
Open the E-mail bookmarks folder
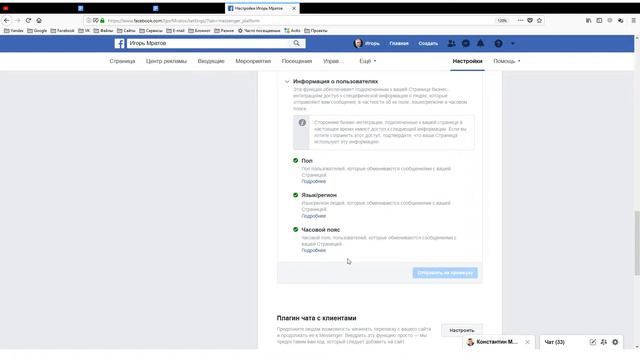click(176, 31)
